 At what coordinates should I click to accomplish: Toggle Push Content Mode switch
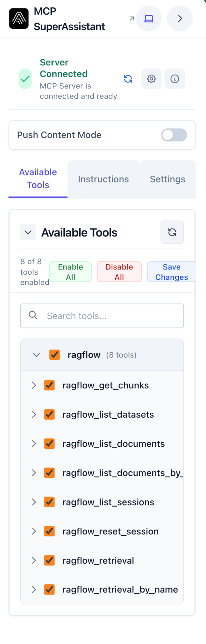174,135
